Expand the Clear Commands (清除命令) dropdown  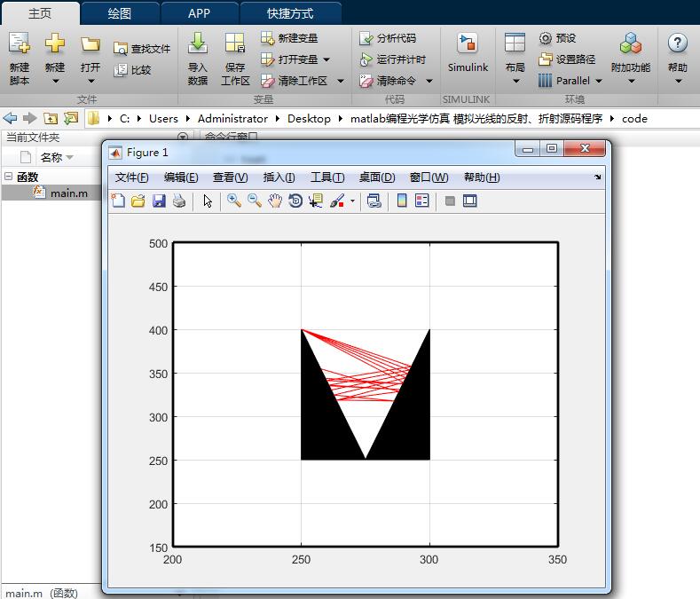pyautogui.click(x=429, y=81)
